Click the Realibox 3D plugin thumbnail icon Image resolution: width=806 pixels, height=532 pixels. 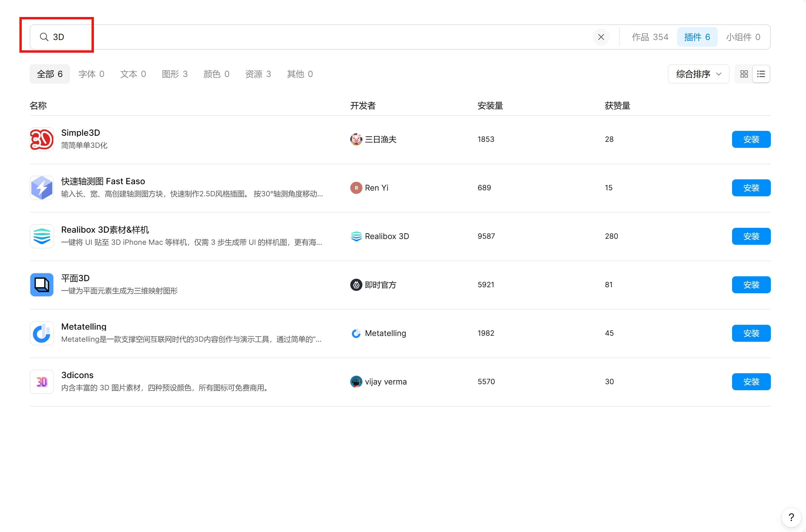(x=42, y=236)
